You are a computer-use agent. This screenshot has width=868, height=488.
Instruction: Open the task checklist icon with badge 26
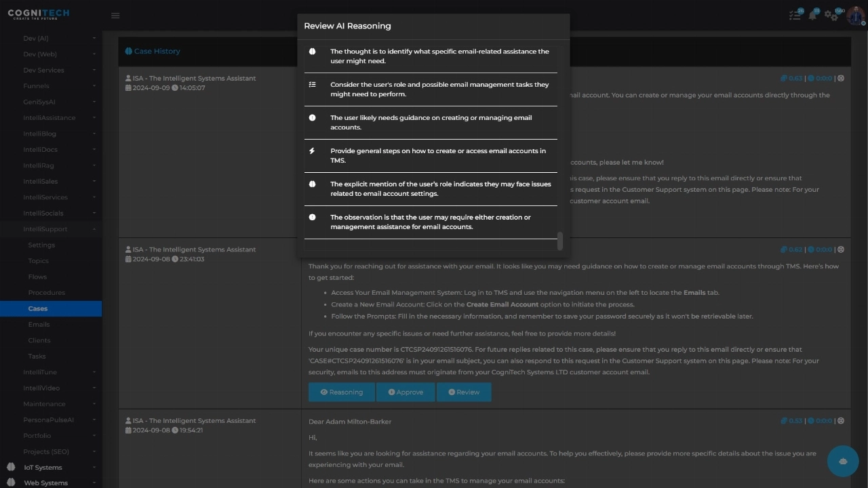795,15
